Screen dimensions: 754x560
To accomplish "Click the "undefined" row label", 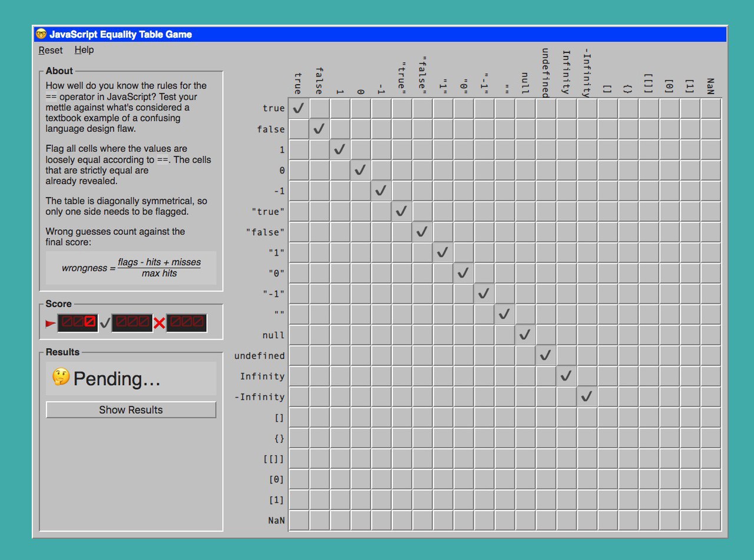I will (260, 356).
